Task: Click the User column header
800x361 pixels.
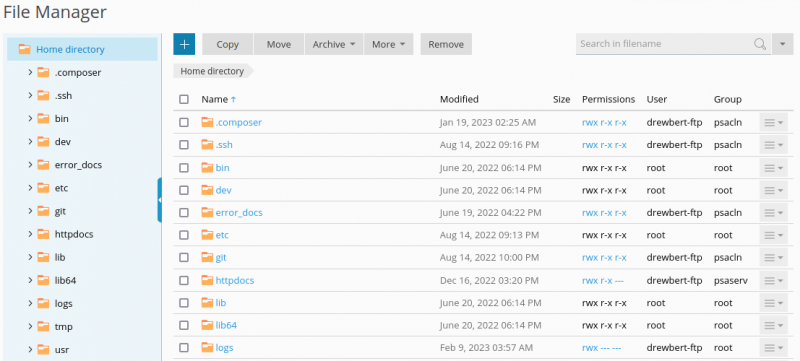Action: pos(657,99)
